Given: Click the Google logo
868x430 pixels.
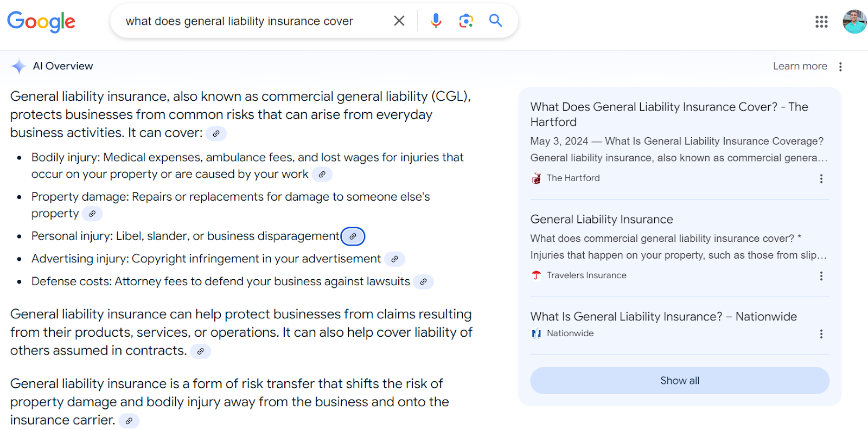Looking at the screenshot, I should coord(41,22).
